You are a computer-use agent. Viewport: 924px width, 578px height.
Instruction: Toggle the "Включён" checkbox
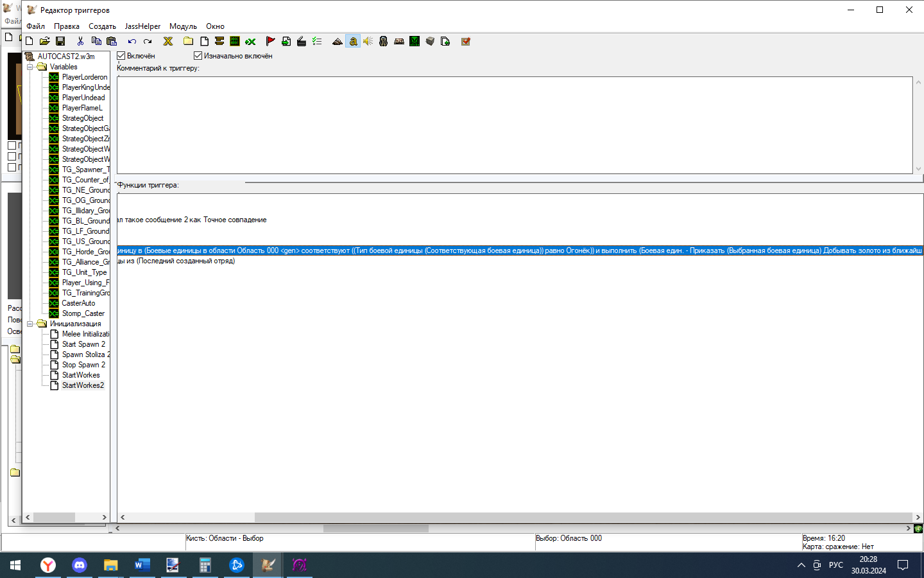click(x=121, y=56)
